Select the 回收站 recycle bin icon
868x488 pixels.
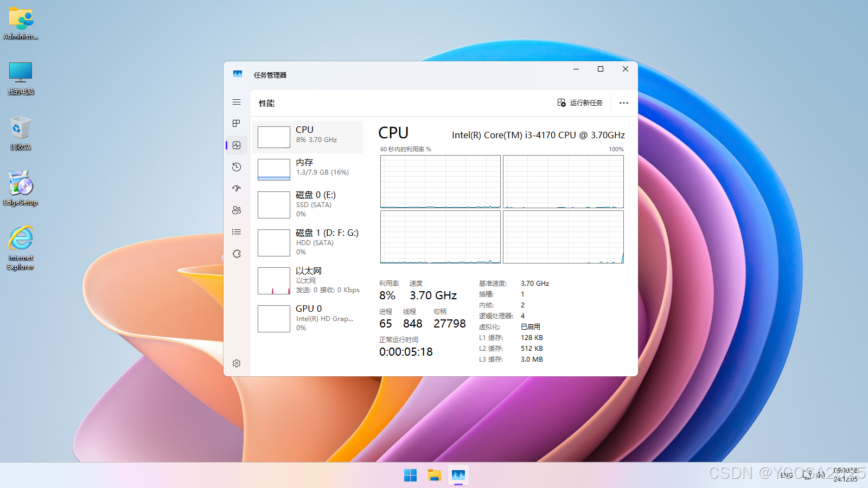pos(21,133)
